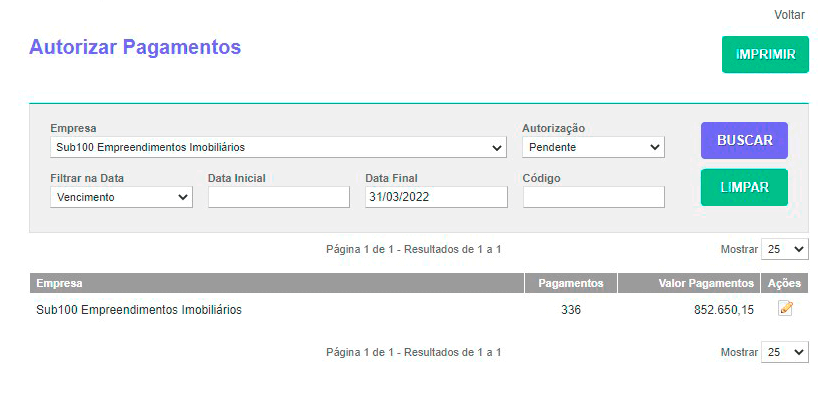The width and height of the screenshot is (839, 420).
Task: Click the Data Final field with 31/03/2022
Action: 436,197
